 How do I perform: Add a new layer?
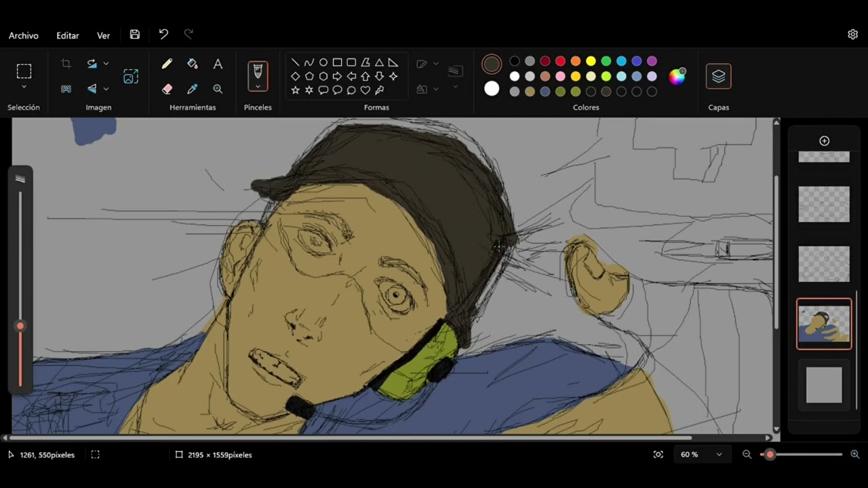[825, 141]
